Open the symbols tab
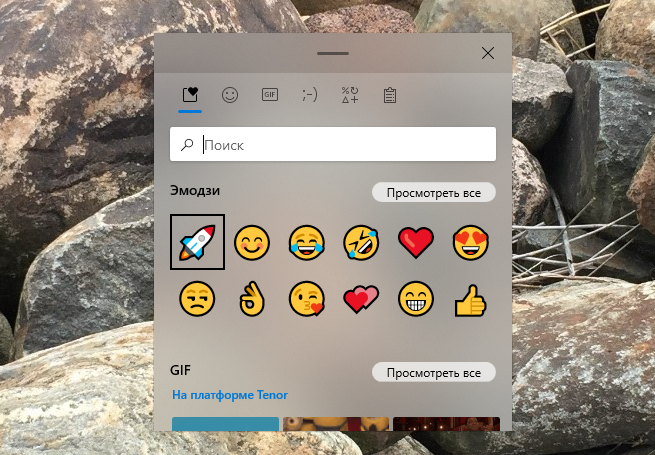The height and width of the screenshot is (455, 655). tap(350, 95)
